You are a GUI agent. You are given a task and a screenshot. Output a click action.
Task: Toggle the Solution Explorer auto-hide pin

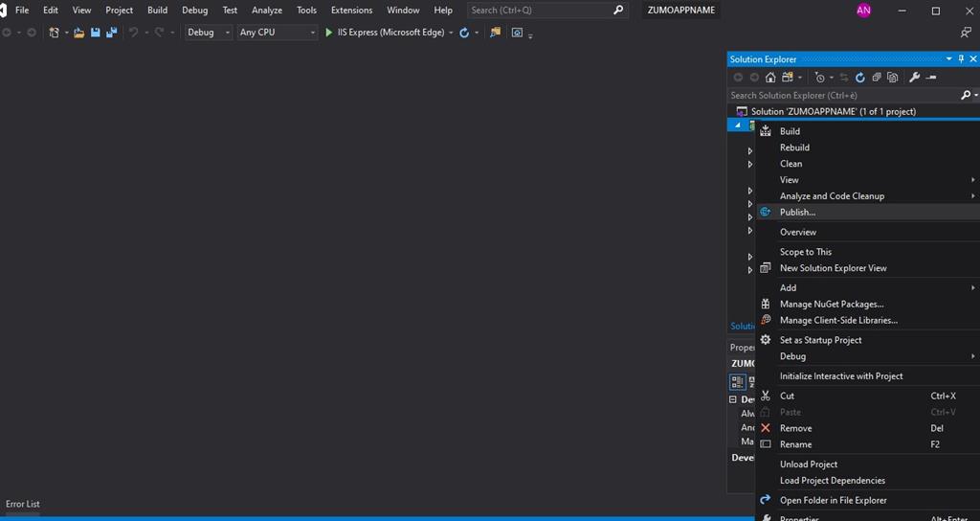961,59
